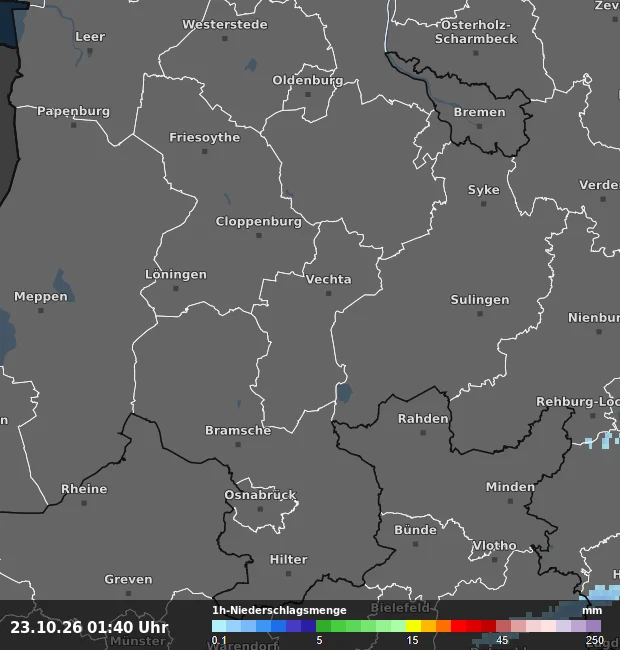Click the Hilter town label
The image size is (620, 650).
pyautogui.click(x=288, y=560)
